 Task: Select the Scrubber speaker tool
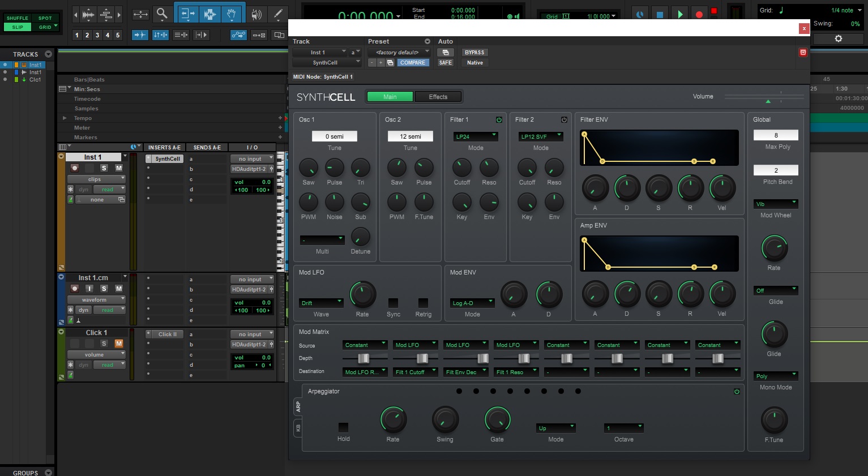point(256,14)
